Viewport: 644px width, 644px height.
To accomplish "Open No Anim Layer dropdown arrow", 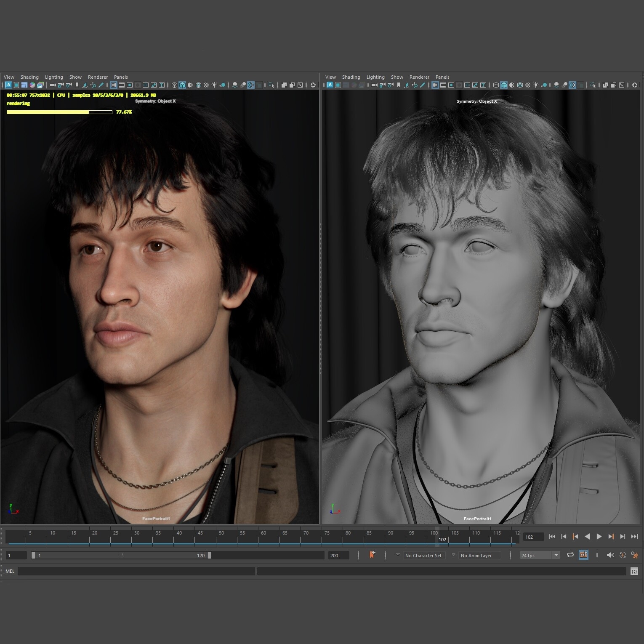I will click(453, 555).
